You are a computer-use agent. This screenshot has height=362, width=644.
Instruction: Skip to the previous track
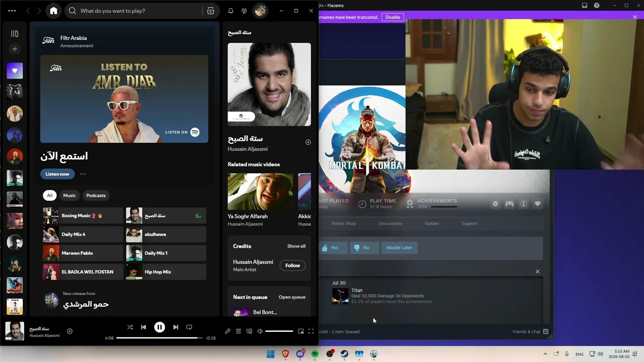click(x=143, y=327)
